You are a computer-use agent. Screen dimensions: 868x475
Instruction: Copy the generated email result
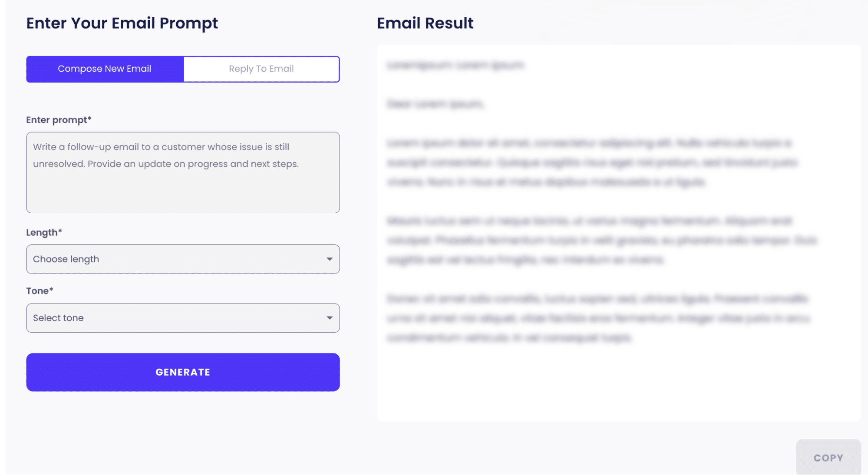click(x=828, y=457)
